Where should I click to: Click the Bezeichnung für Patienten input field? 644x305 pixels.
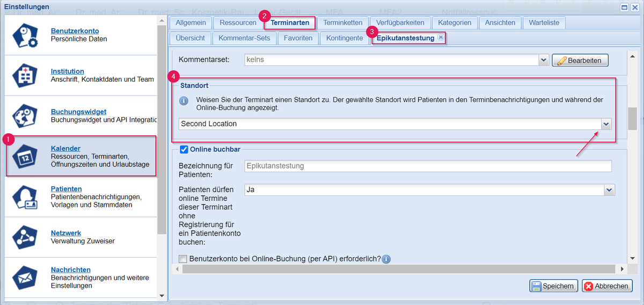pos(428,166)
